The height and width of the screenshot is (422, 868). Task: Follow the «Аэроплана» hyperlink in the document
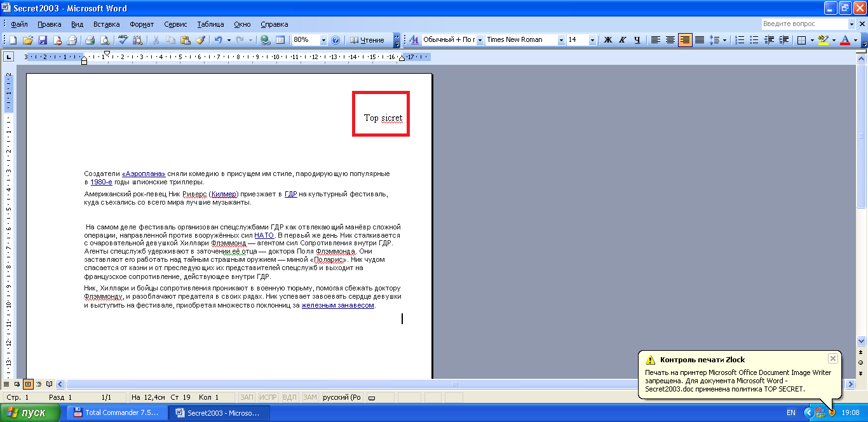pos(144,174)
